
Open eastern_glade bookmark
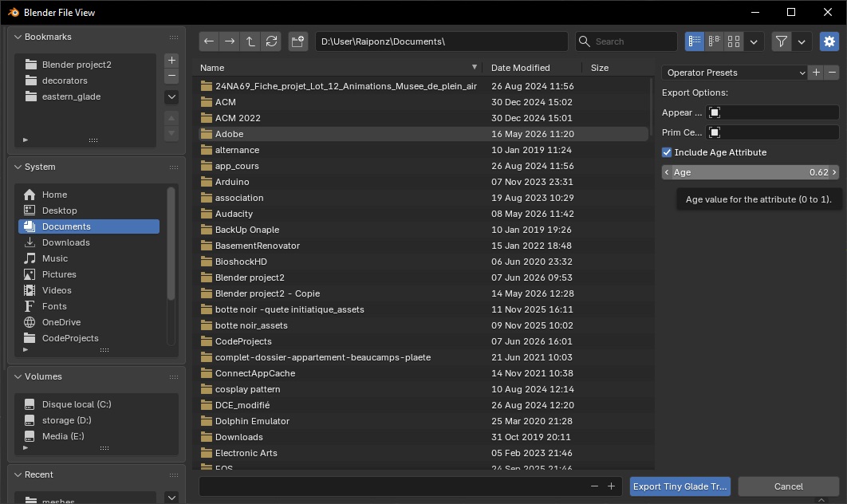[86, 96]
